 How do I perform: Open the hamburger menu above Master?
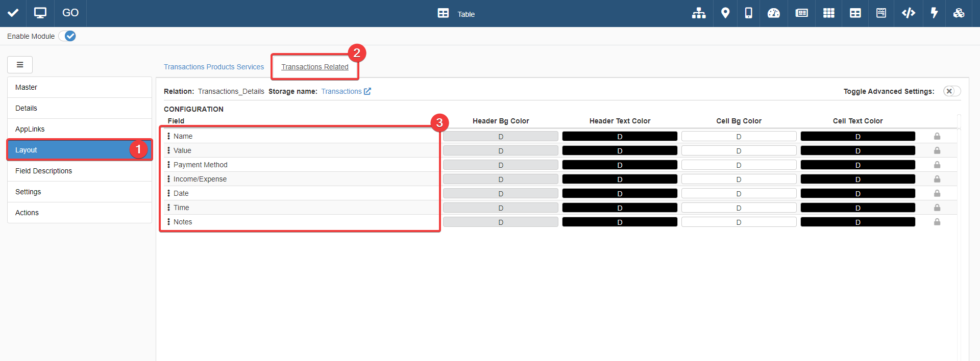click(x=20, y=65)
